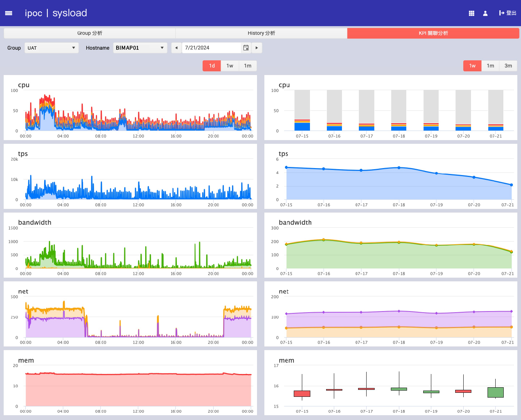Expand the Group UAT dropdown
Screen dimensions: 521x420
[x=51, y=48]
